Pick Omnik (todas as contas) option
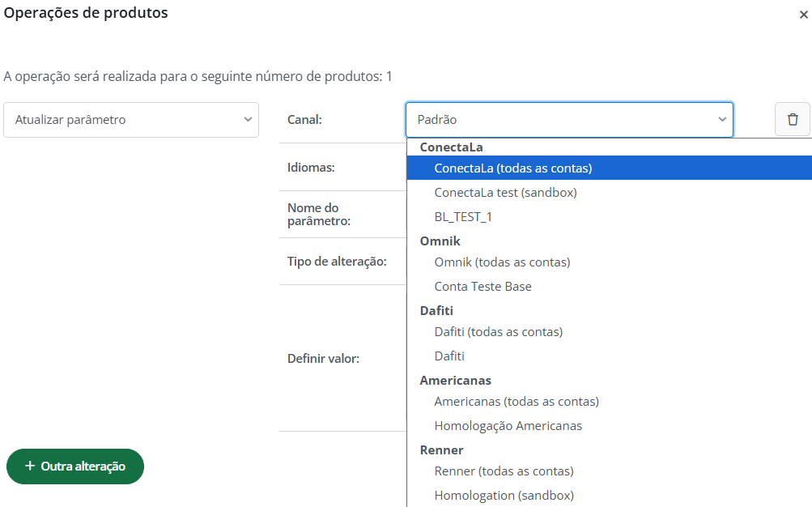Viewport: 812px width, 507px height. [502, 262]
